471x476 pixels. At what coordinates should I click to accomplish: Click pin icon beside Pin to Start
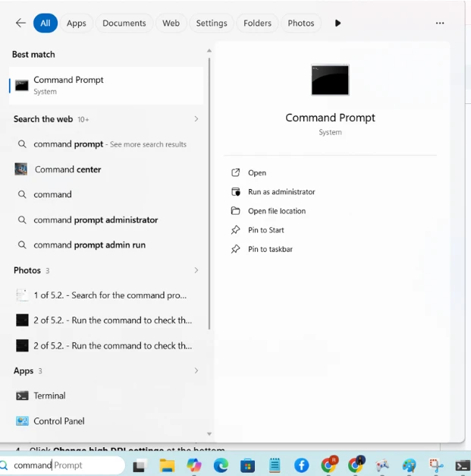click(235, 230)
